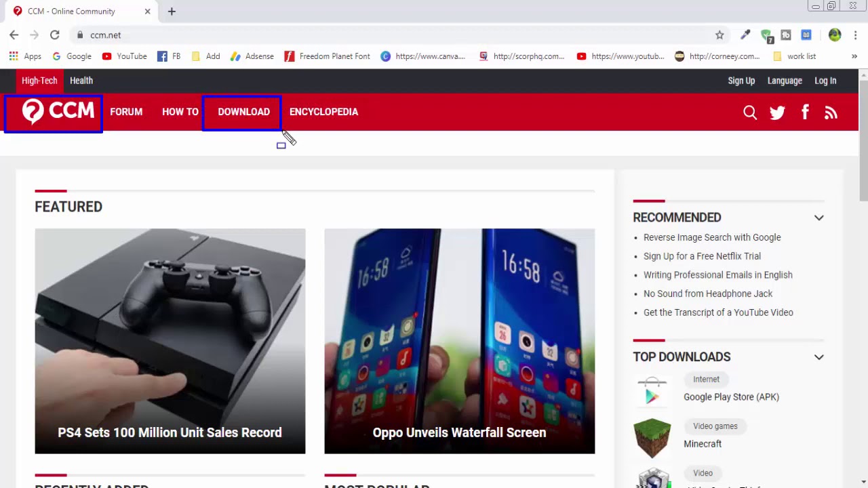Open the blue book extension icon
The width and height of the screenshot is (868, 488).
[806, 35]
